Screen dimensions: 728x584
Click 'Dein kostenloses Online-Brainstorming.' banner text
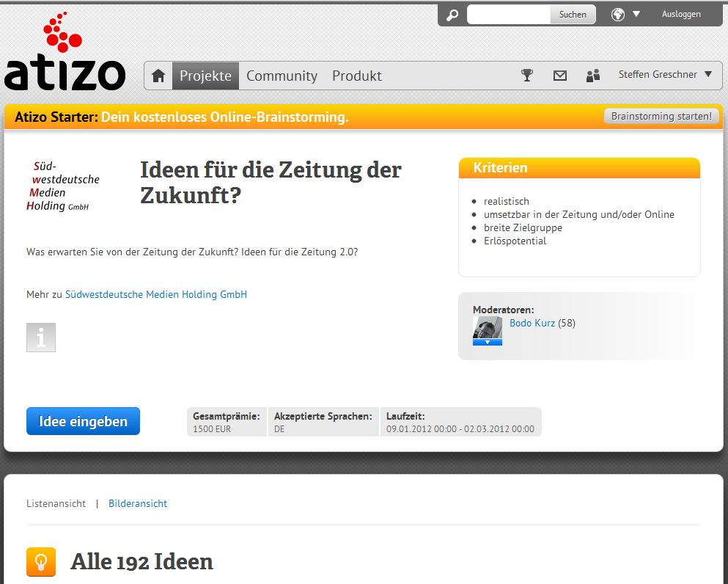tap(225, 117)
